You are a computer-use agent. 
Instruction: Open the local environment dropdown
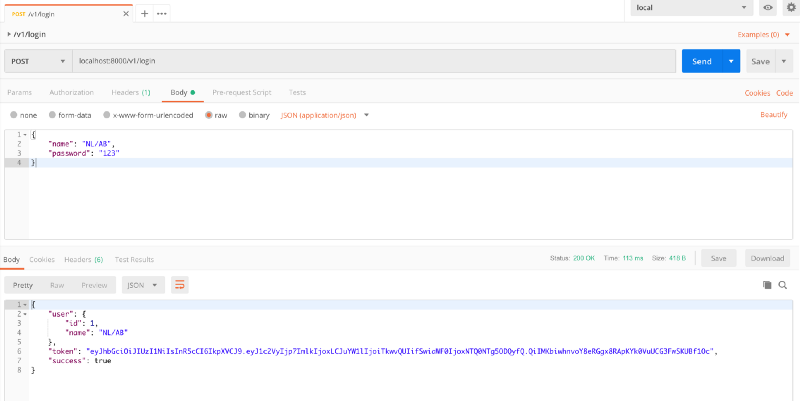(x=691, y=8)
